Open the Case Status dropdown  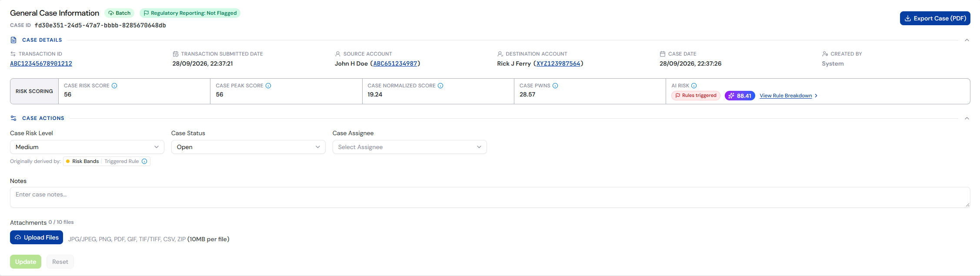coord(248,147)
